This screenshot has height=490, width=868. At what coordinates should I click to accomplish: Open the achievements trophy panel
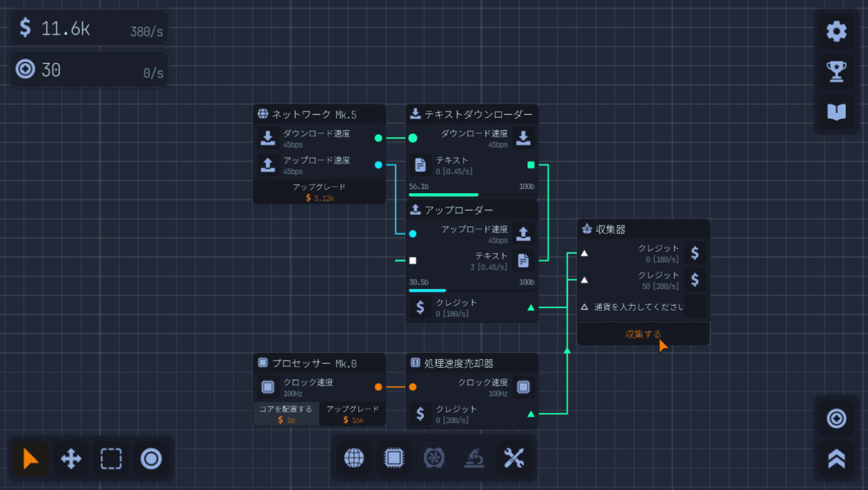pos(836,71)
